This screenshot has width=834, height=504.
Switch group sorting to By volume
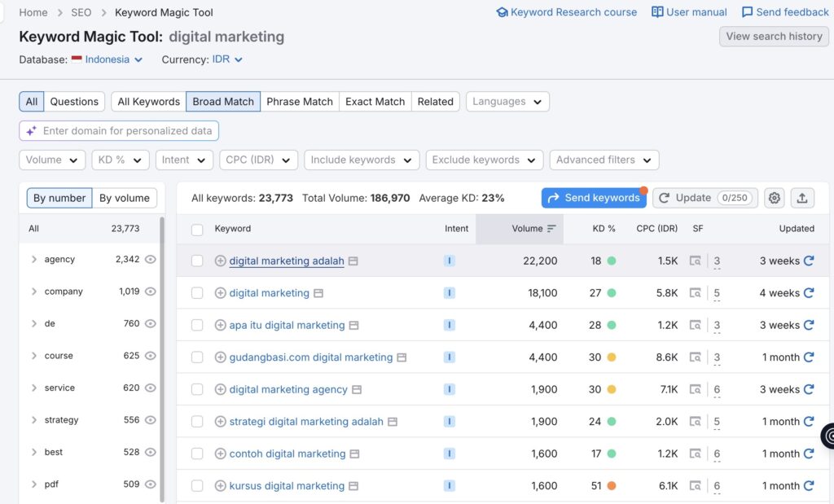(x=125, y=199)
